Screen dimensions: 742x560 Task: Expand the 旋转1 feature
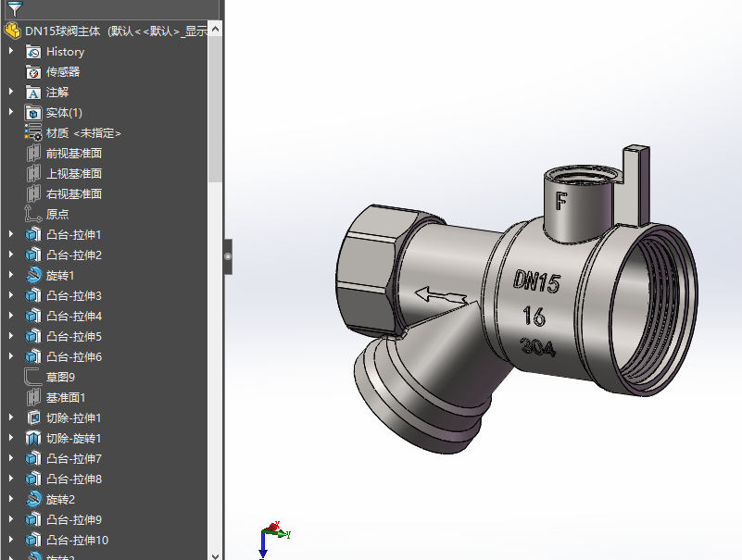11,275
